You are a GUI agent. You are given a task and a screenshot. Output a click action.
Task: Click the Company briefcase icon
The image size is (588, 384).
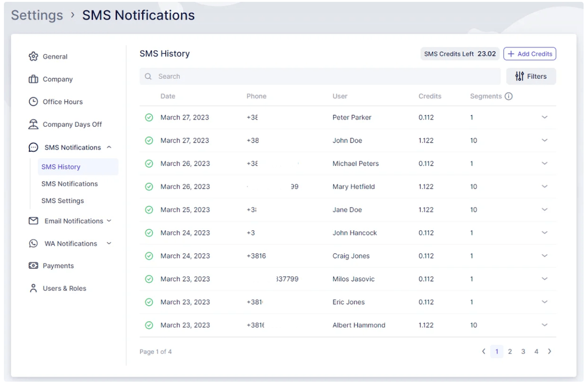[x=33, y=79]
